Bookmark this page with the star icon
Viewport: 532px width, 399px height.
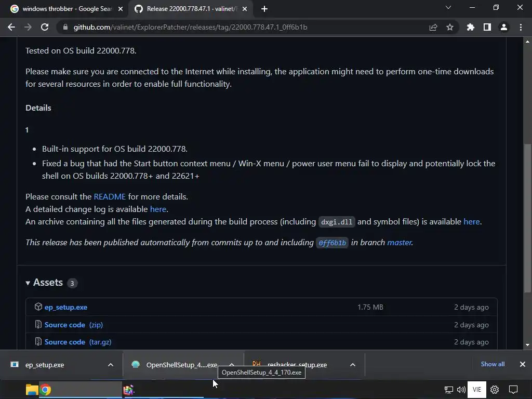click(450, 27)
